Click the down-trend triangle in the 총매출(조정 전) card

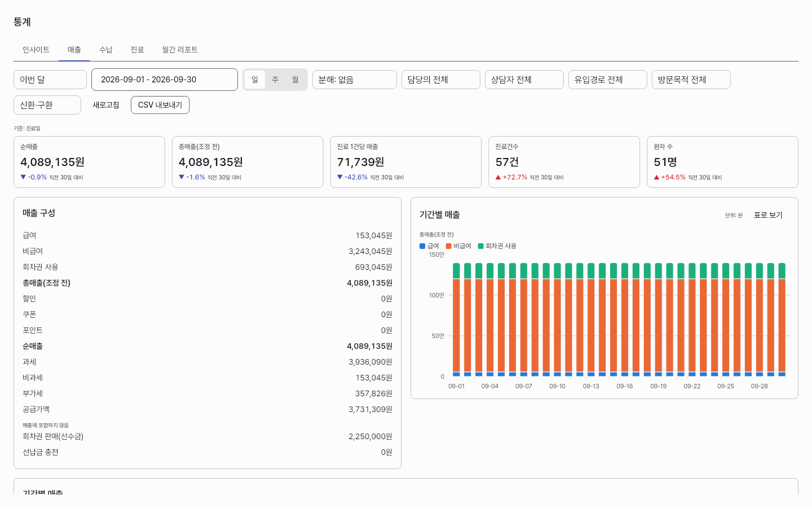point(182,177)
